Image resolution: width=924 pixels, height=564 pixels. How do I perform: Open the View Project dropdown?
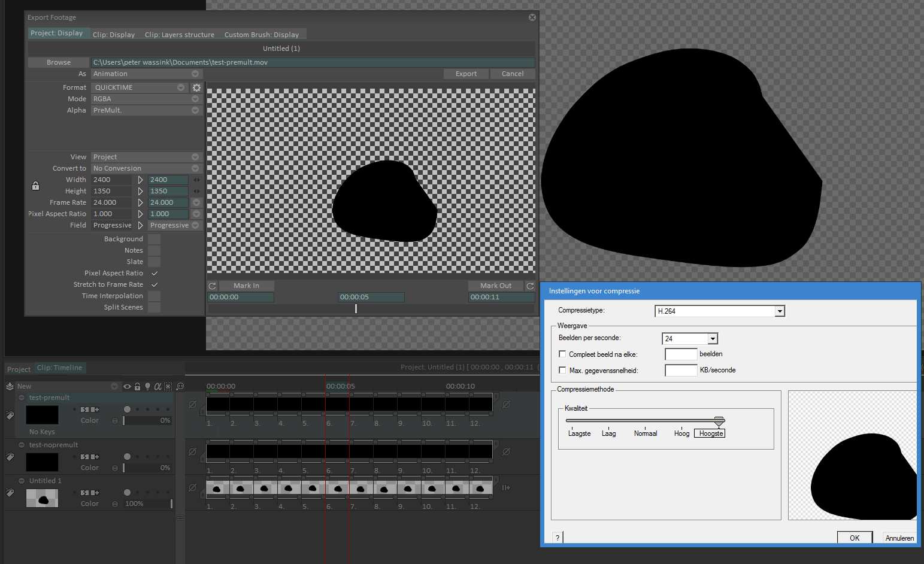tap(147, 157)
